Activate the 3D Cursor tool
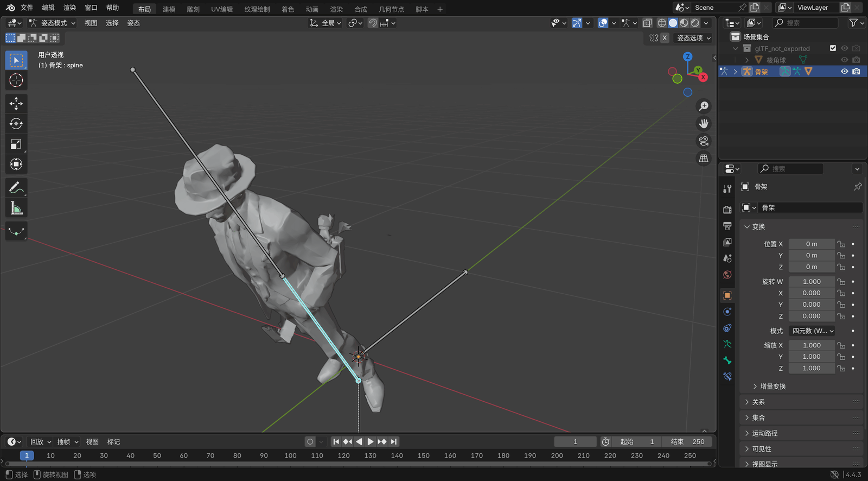This screenshot has height=481, width=868. 16,80
